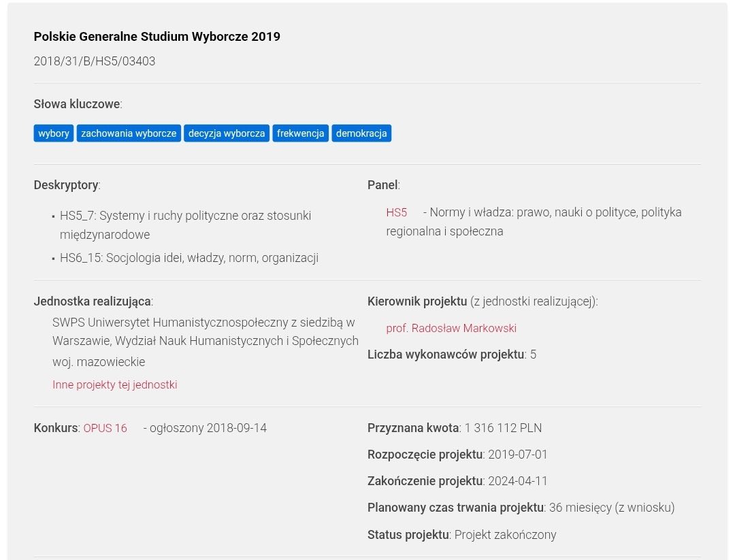This screenshot has height=560, width=735.
Task: Open the OPUS 16 competition link
Action: (105, 428)
